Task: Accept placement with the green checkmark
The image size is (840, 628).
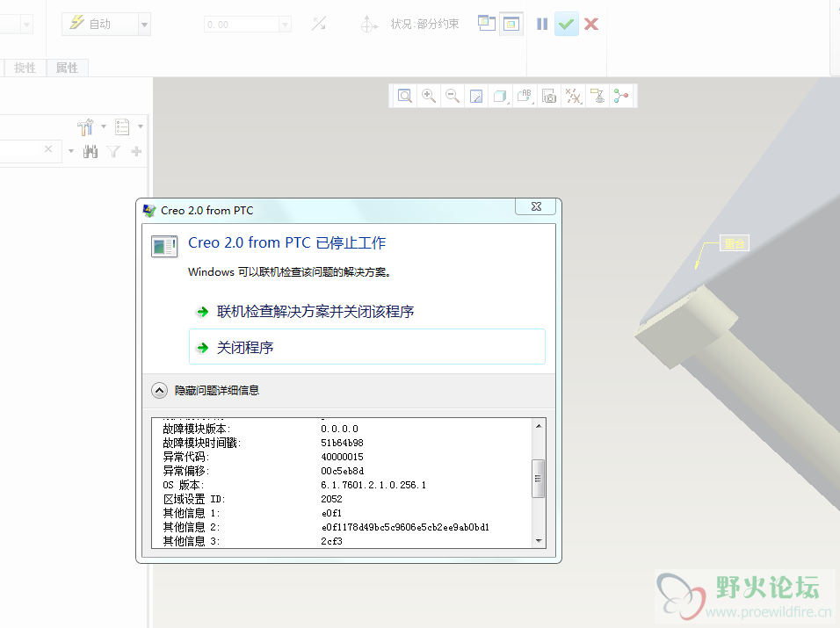Action: 566,24
